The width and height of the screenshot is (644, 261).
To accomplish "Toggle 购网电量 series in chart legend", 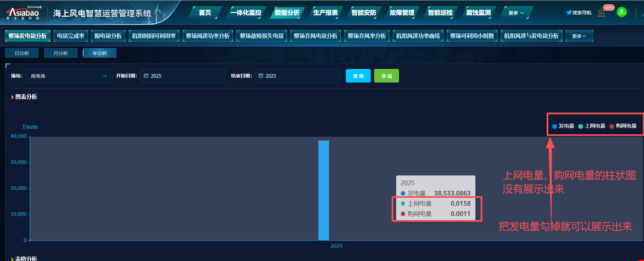I will pos(623,126).
